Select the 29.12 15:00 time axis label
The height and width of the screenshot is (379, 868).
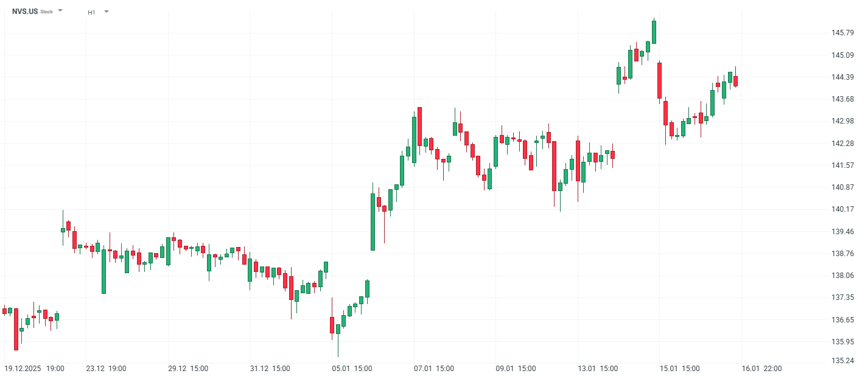pos(188,369)
